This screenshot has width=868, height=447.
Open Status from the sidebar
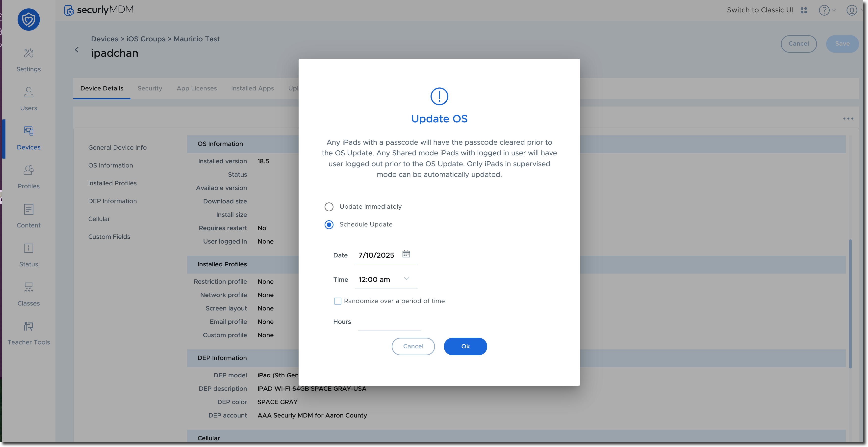click(x=29, y=255)
